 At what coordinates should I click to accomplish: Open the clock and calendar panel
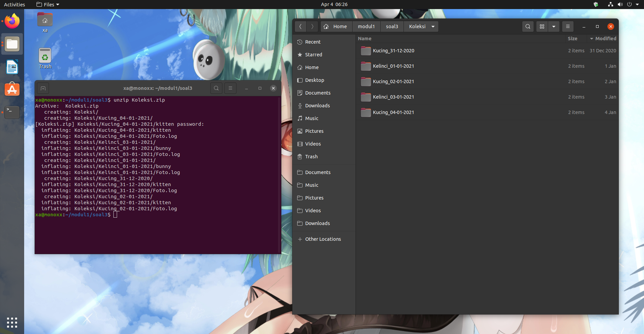tap(334, 4)
